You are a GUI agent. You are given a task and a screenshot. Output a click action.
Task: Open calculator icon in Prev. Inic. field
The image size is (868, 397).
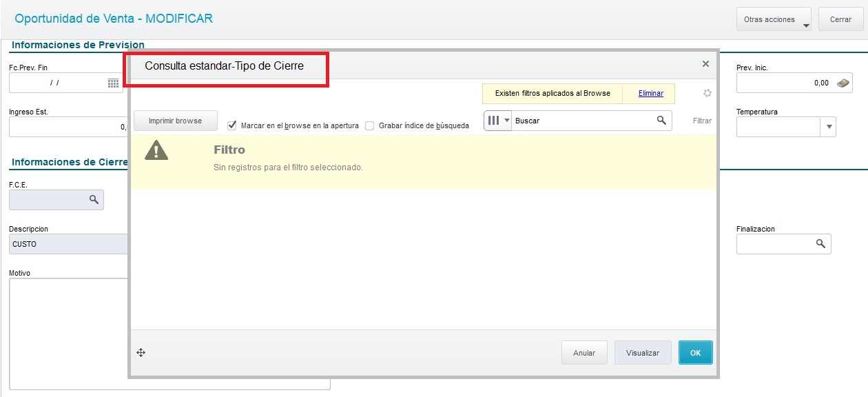tap(843, 83)
